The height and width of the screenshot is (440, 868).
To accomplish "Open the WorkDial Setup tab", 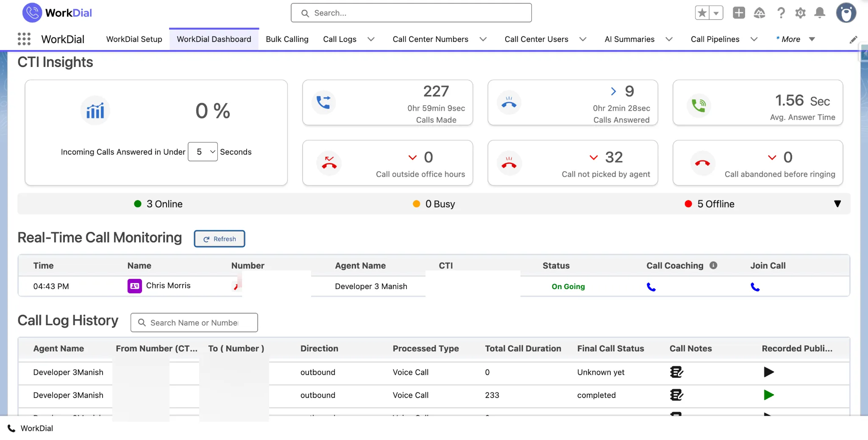I will (x=134, y=39).
